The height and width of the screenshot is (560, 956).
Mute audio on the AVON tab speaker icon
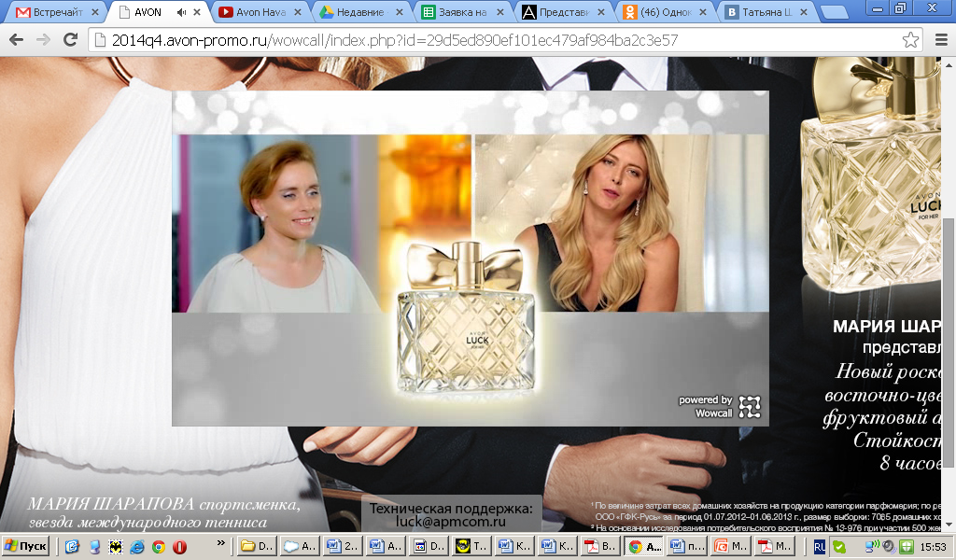coord(181,12)
